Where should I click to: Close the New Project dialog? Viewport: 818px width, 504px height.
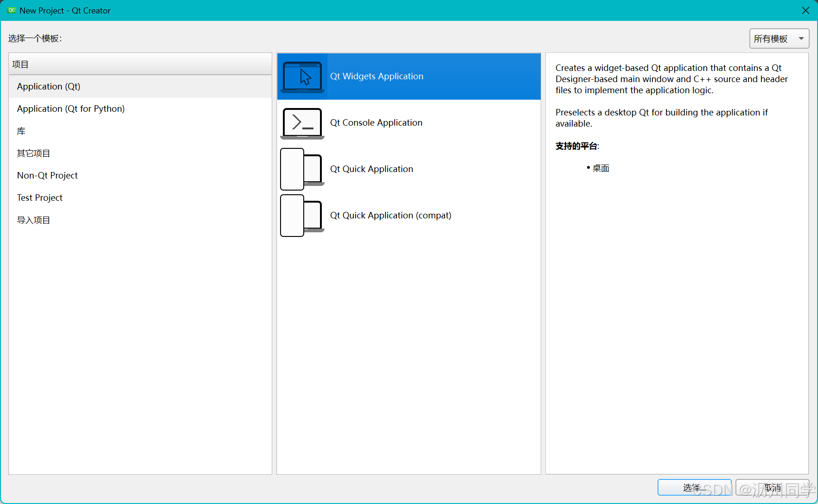pyautogui.click(x=805, y=10)
